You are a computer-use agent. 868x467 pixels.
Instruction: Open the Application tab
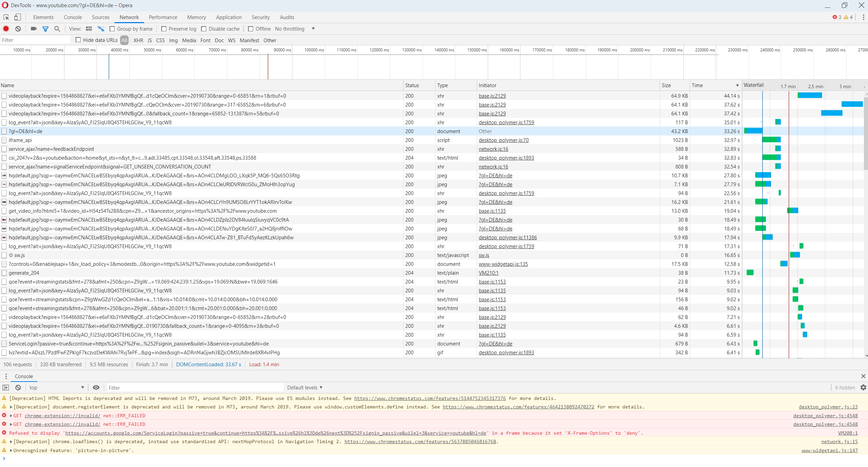pos(229,17)
